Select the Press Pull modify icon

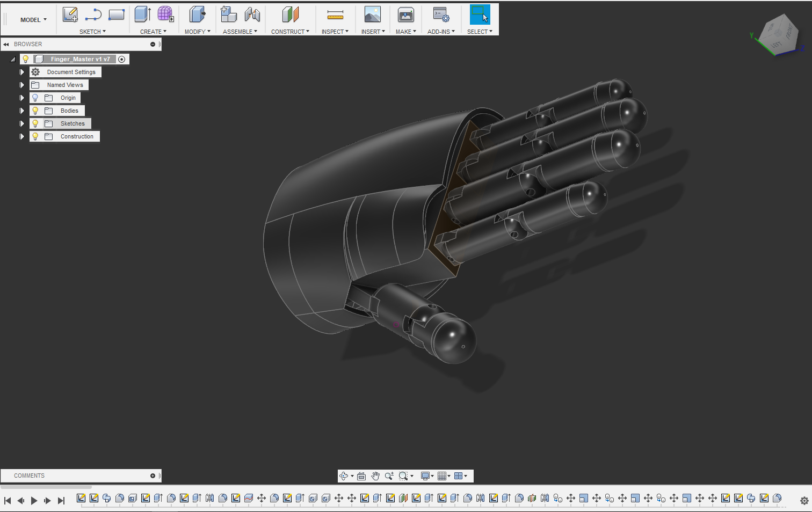point(197,15)
